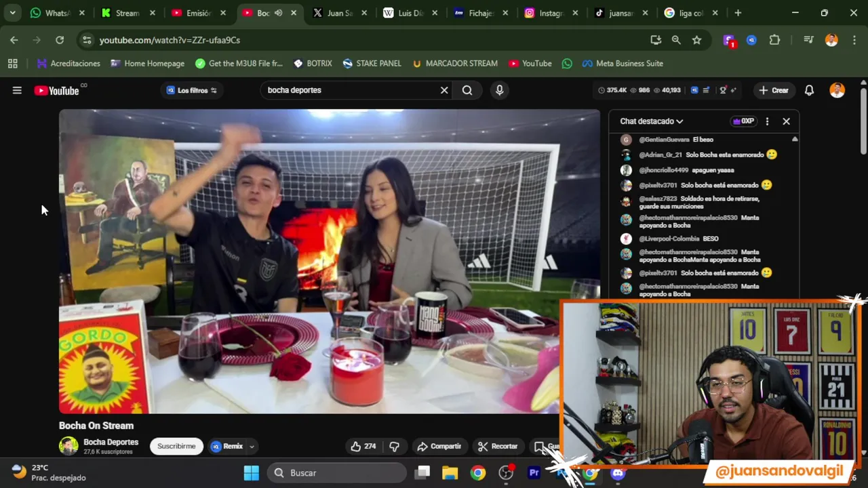The image size is (868, 488).
Task: Open 'Get the M3U8 File' bookmark
Action: [239, 64]
